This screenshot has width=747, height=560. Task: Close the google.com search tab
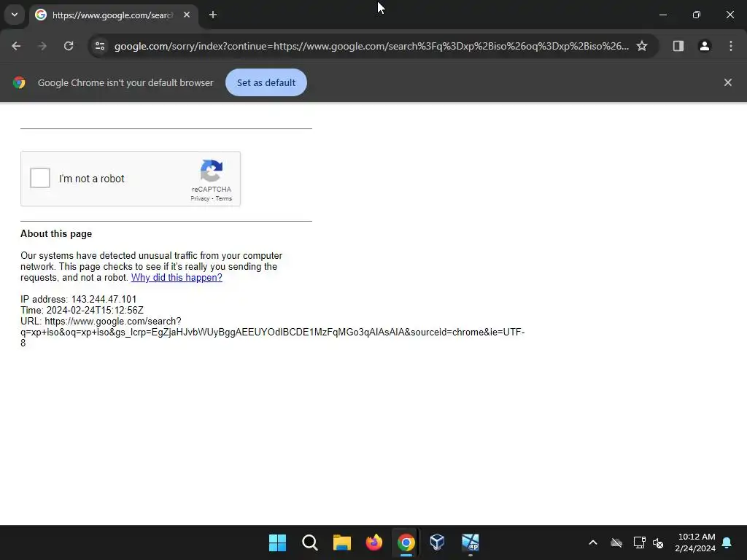[x=187, y=15]
